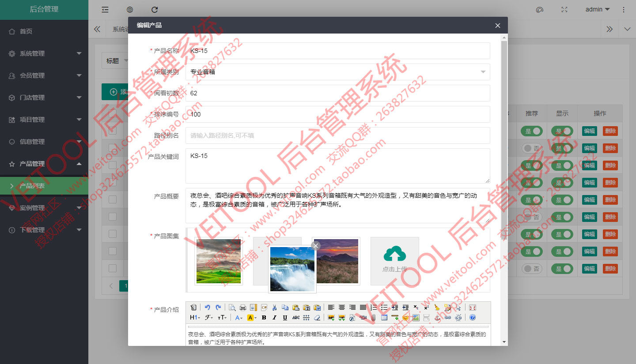Click 编辑 button in first table row
Screen dimensions: 636x364
[x=589, y=131]
